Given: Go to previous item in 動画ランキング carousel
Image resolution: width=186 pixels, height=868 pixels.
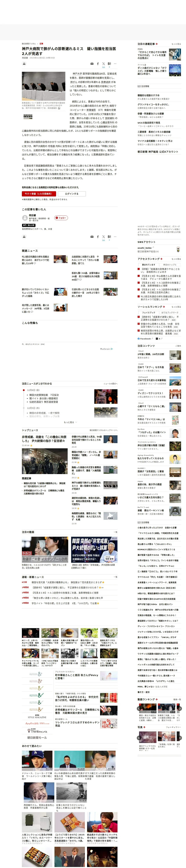Looking at the screenshot, I should point(139,708).
